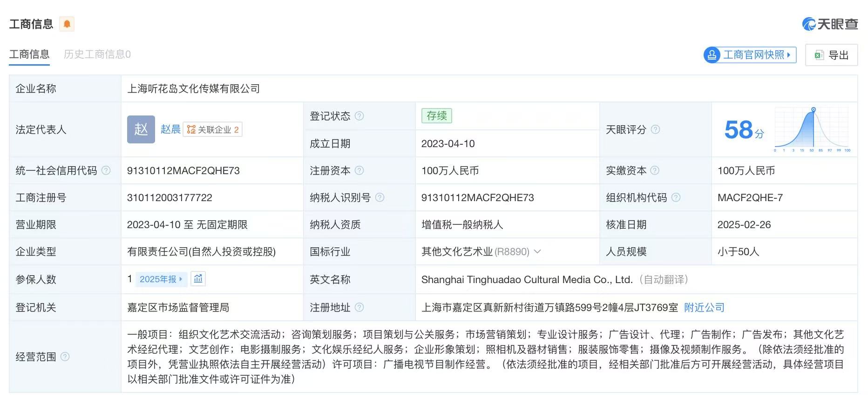Image resolution: width=868 pixels, height=406 pixels.
Task: Click company name 上海听花岛文化传媒有限公司
Action: (194, 88)
